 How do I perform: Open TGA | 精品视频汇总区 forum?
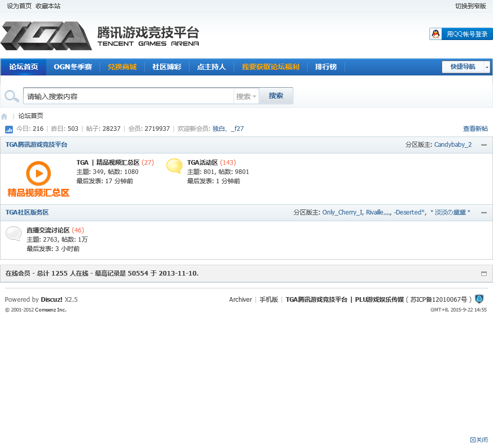pos(108,163)
